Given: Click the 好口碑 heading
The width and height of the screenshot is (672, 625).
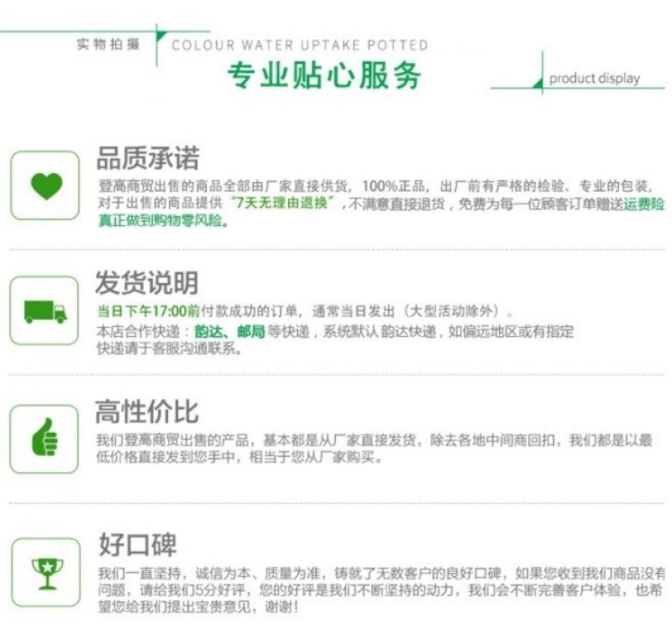Looking at the screenshot, I should click(138, 544).
